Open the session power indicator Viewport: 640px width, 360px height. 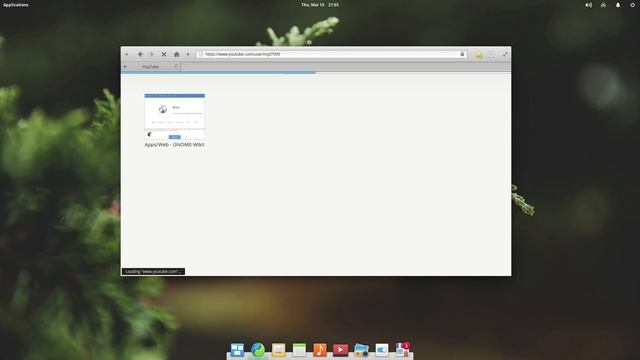(x=632, y=5)
